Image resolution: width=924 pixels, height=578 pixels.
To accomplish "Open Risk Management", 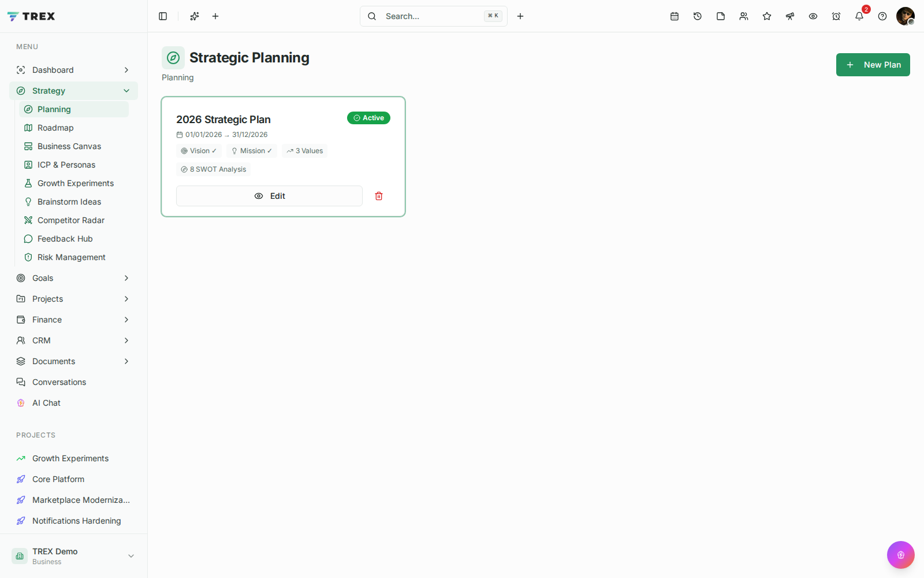I will pos(74,257).
